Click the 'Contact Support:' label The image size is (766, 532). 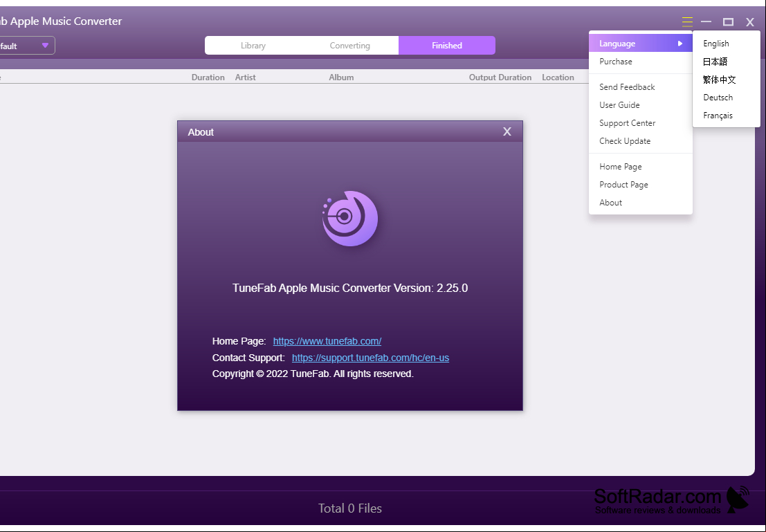point(248,358)
